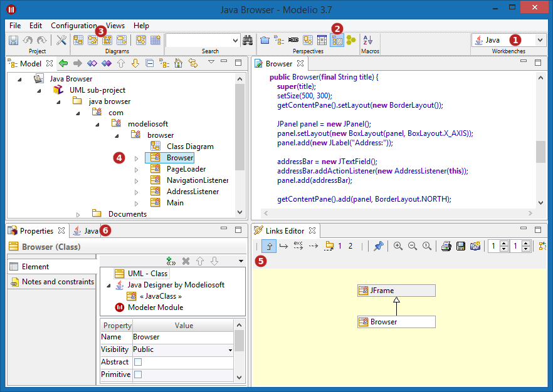The height and width of the screenshot is (392, 553).
Task: Save the project with the floppy disk icon
Action: tap(13, 40)
